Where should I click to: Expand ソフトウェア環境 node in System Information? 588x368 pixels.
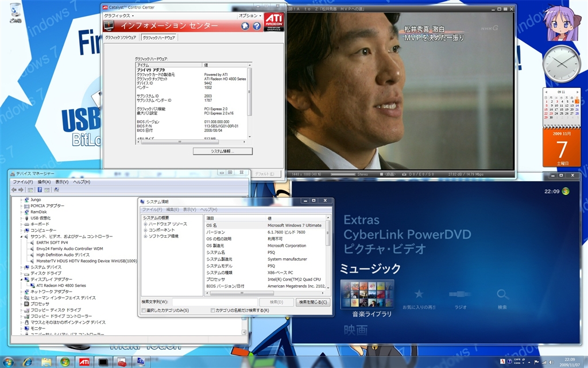(145, 236)
